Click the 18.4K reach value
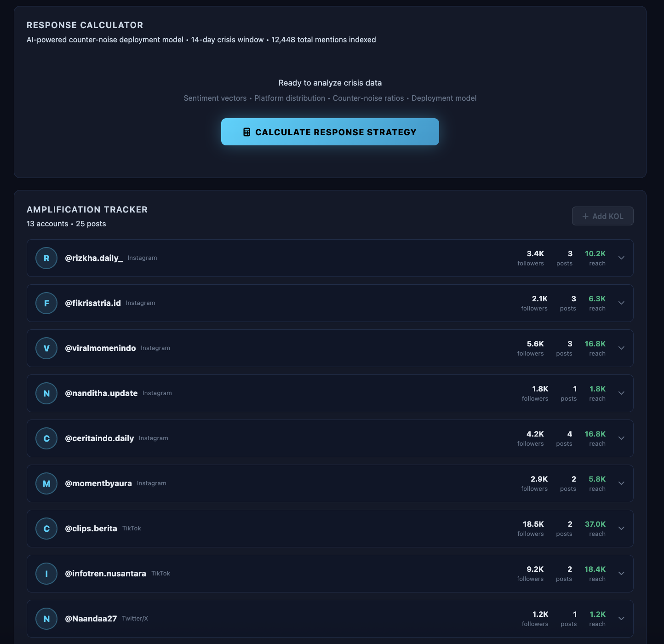This screenshot has width=664, height=644. (595, 569)
